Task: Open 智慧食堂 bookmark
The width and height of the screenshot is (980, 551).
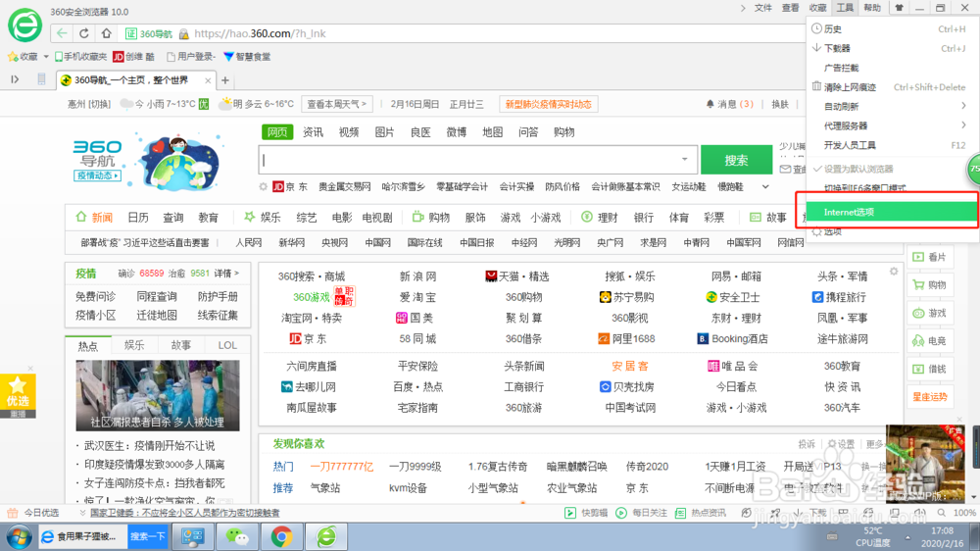Action: click(247, 57)
